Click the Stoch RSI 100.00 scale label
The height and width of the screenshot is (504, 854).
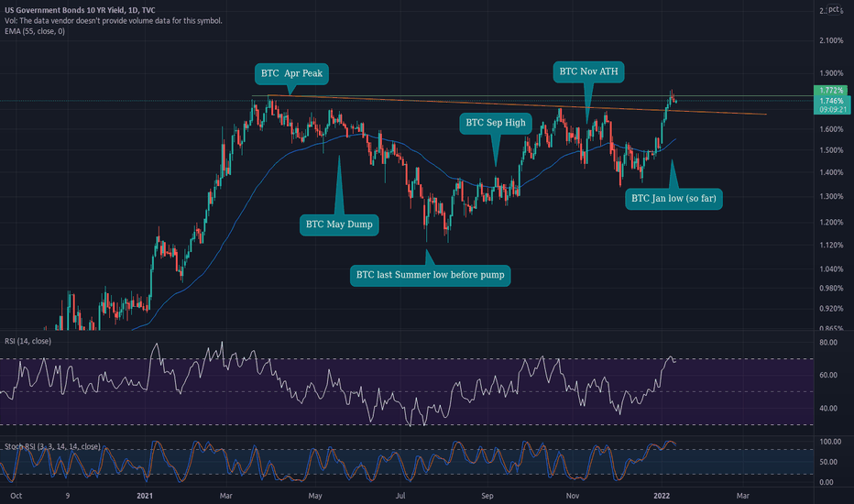(830, 442)
